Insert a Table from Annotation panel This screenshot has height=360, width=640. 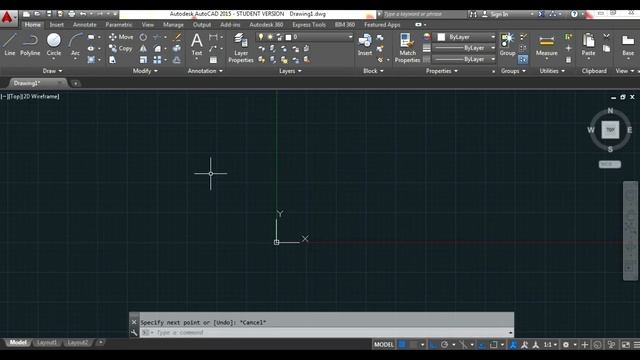(x=213, y=60)
